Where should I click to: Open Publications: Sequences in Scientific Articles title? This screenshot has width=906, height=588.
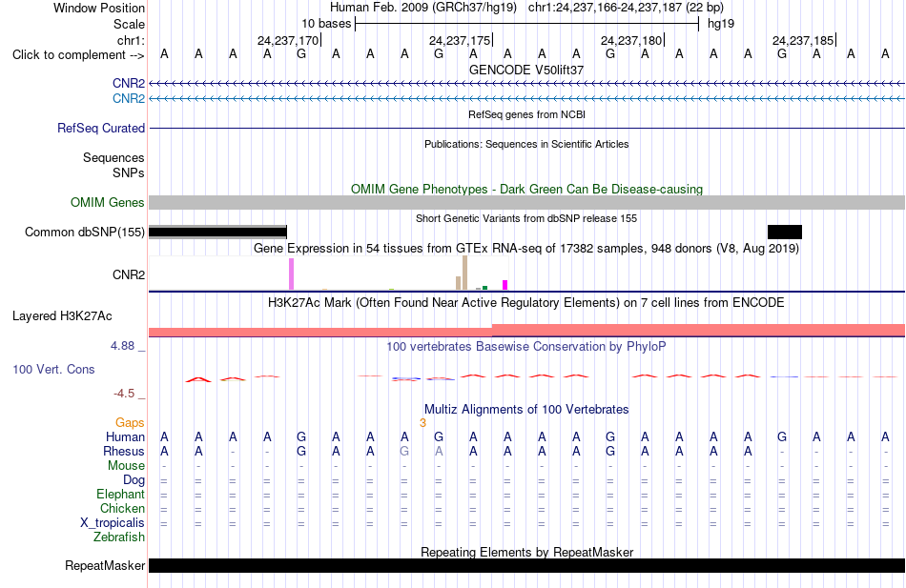(526, 144)
